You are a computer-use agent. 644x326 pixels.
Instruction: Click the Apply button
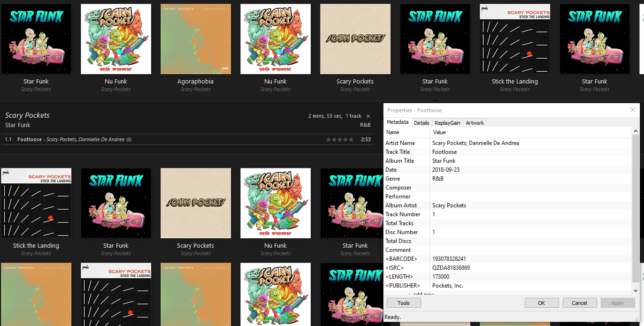[x=618, y=303]
